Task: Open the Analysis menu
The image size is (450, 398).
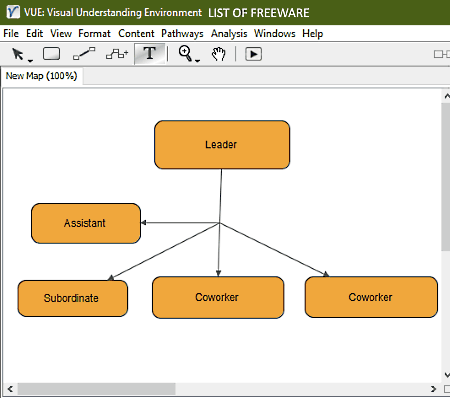Action: pyautogui.click(x=229, y=33)
